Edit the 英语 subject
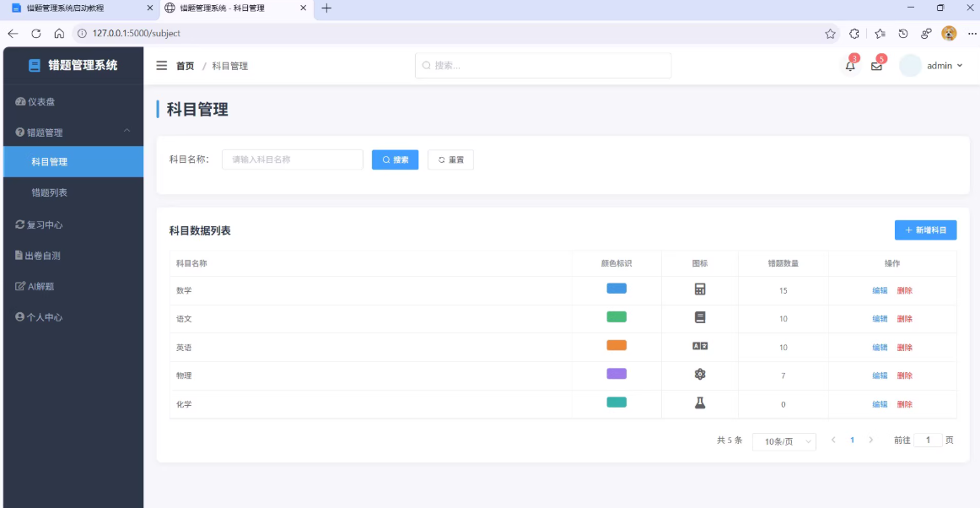The height and width of the screenshot is (508, 980). [880, 347]
